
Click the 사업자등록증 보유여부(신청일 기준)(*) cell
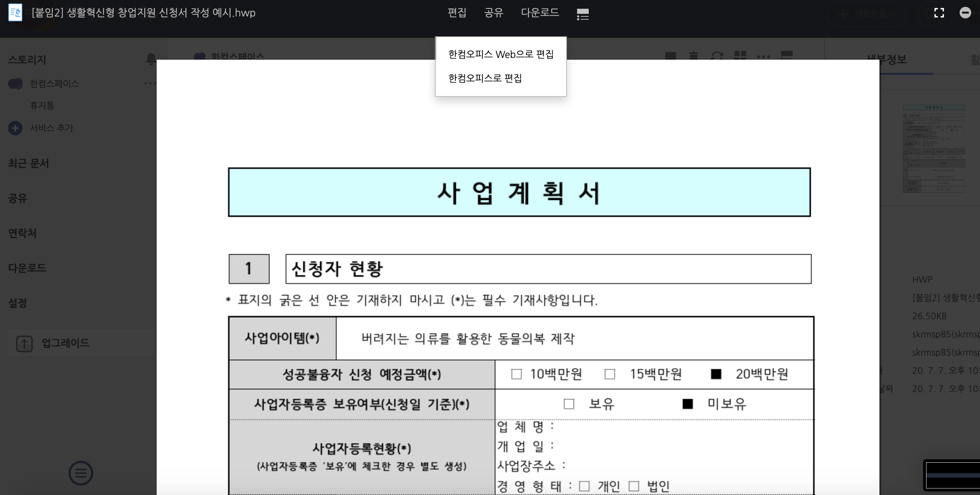pos(361,404)
